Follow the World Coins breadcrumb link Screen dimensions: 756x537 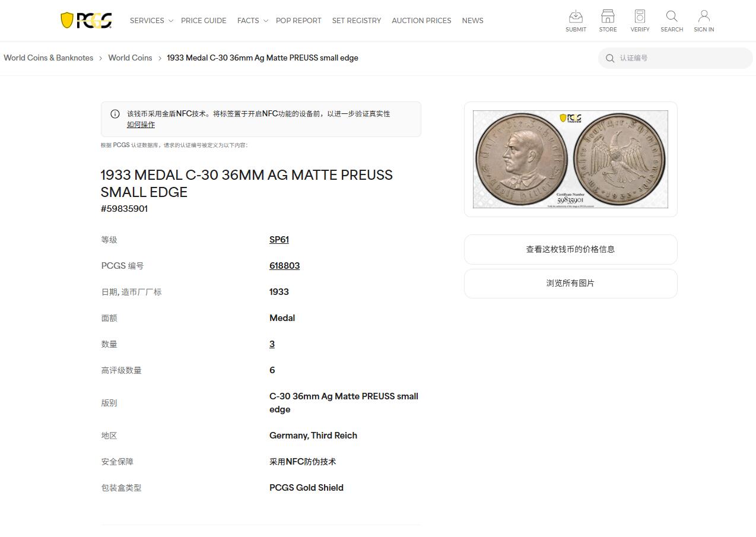coord(130,58)
